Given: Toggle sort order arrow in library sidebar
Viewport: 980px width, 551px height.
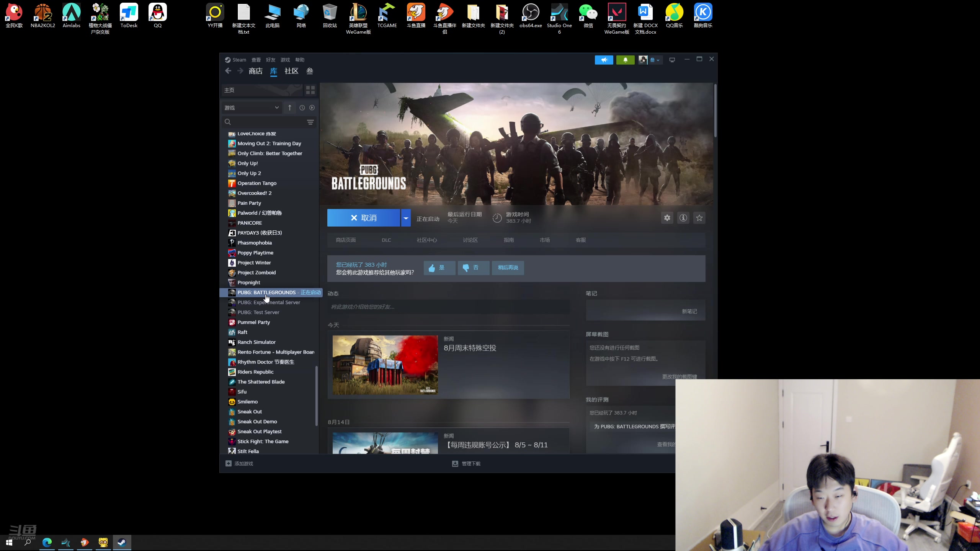Looking at the screenshot, I should pyautogui.click(x=290, y=108).
